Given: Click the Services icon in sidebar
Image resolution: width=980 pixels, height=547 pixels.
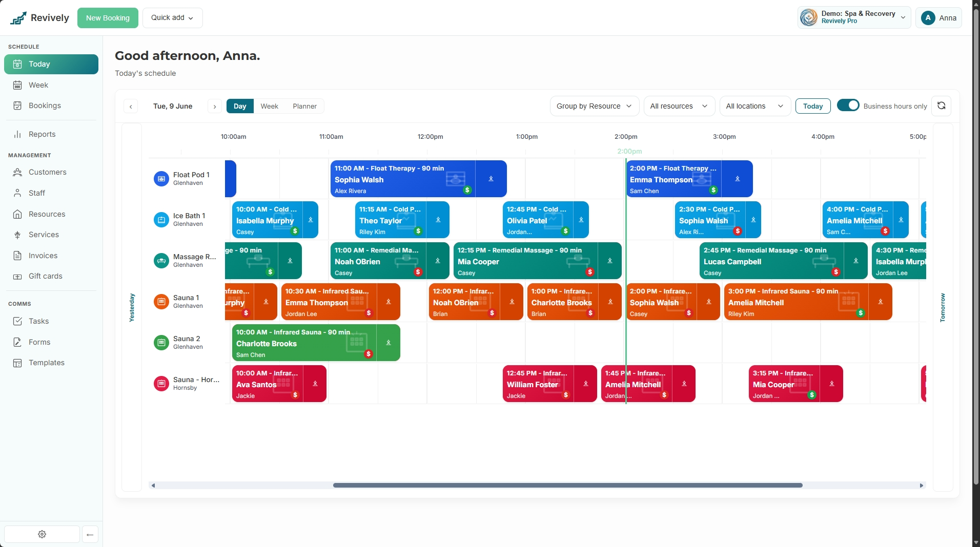Looking at the screenshot, I should point(17,235).
